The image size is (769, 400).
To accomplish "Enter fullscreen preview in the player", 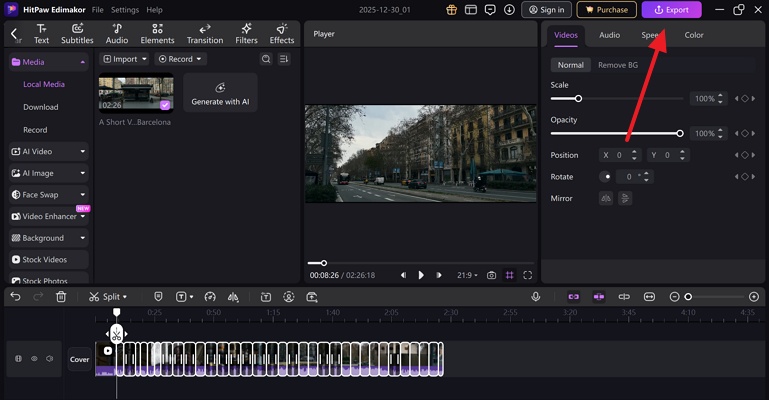I will pyautogui.click(x=528, y=275).
